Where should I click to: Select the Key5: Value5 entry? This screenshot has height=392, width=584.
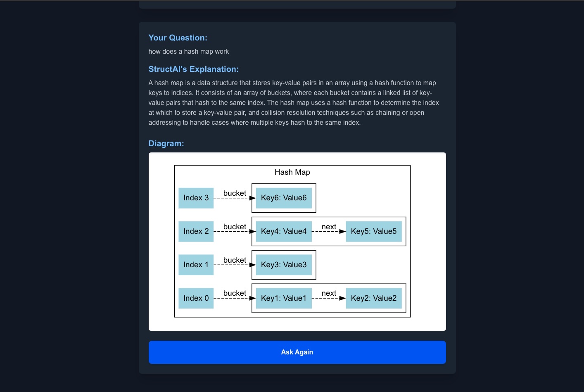(373, 231)
